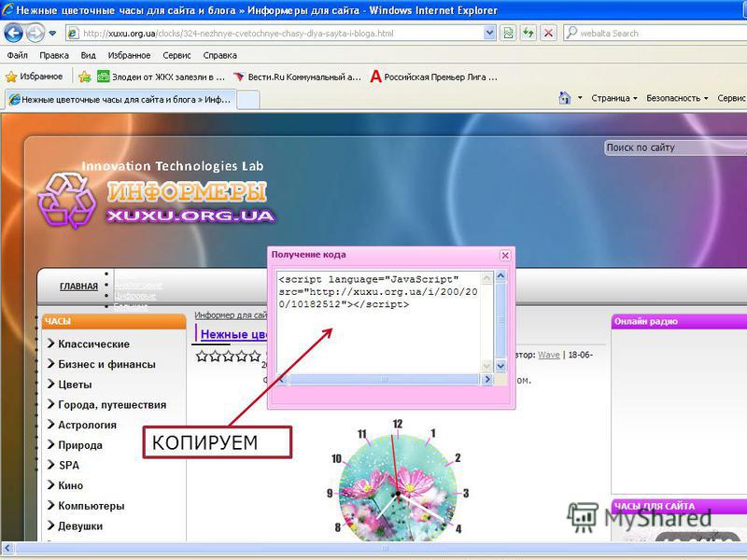Open the 'Города, путешествия' category
Image resolution: width=747 pixels, height=560 pixels.
(x=112, y=405)
